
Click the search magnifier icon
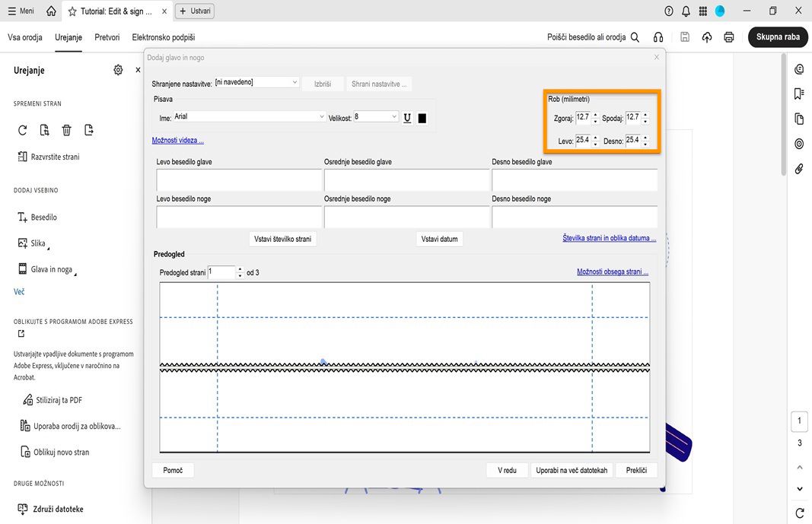tap(635, 37)
